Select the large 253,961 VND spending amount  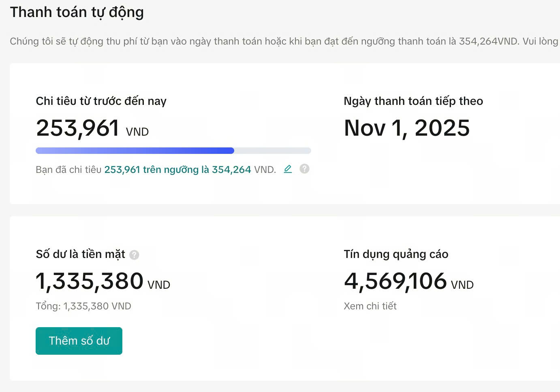(x=92, y=128)
